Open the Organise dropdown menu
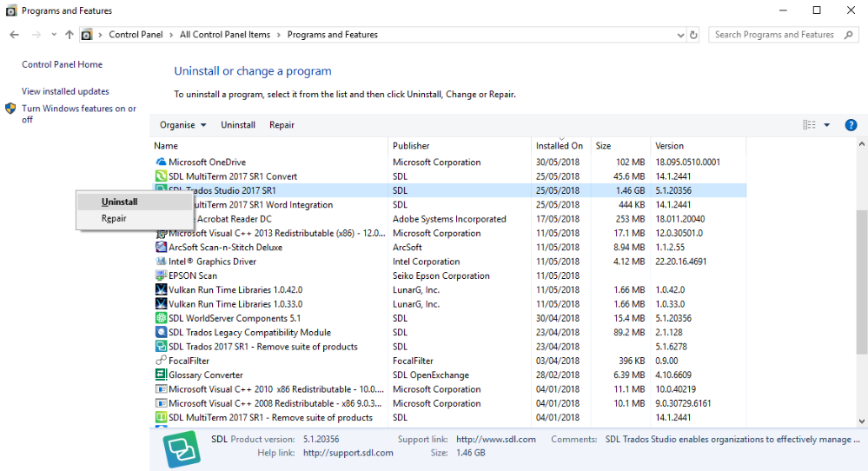This screenshot has width=868, height=471. click(x=182, y=125)
